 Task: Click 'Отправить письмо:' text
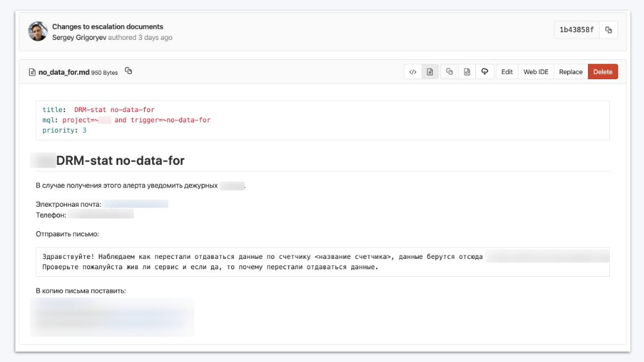pyautogui.click(x=68, y=234)
